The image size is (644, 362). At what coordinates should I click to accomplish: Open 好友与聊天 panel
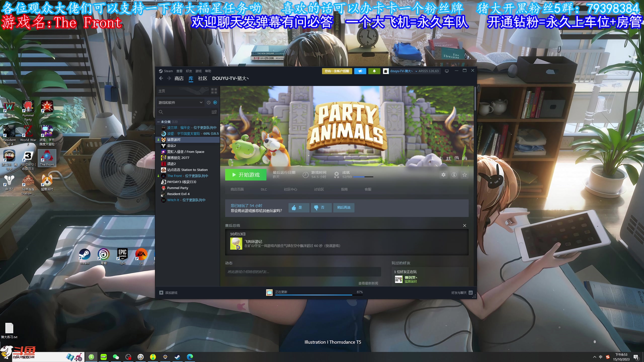(462, 293)
